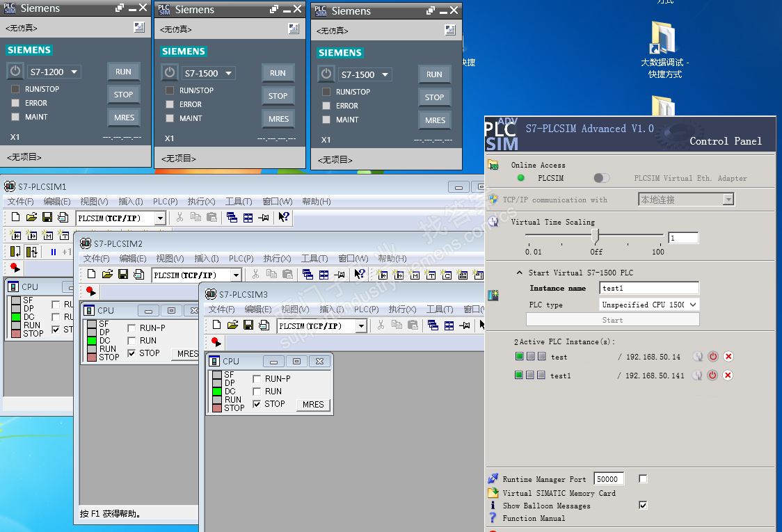Click the power icon in the S7-1200 Siemens panel
This screenshot has width=782, height=532.
pos(15,71)
